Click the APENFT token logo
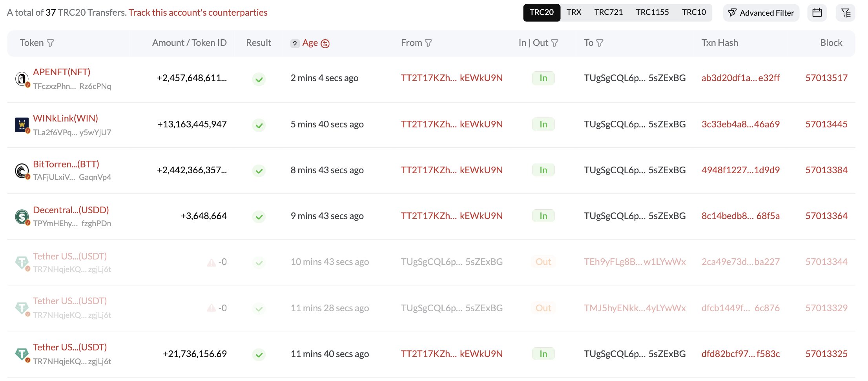 tap(21, 78)
